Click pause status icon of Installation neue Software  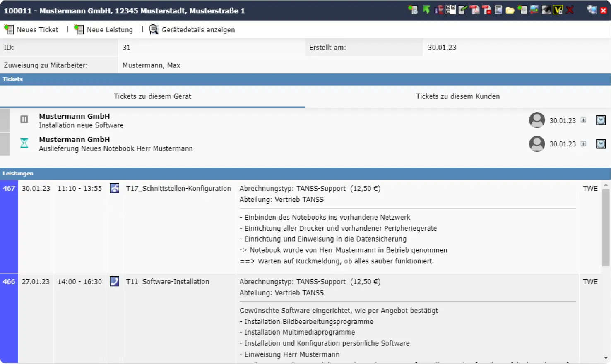point(24,120)
